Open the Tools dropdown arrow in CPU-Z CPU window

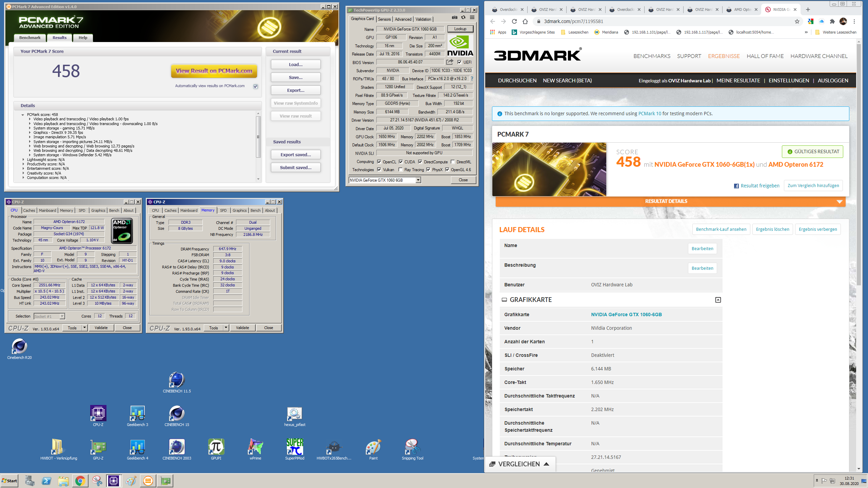pos(84,328)
